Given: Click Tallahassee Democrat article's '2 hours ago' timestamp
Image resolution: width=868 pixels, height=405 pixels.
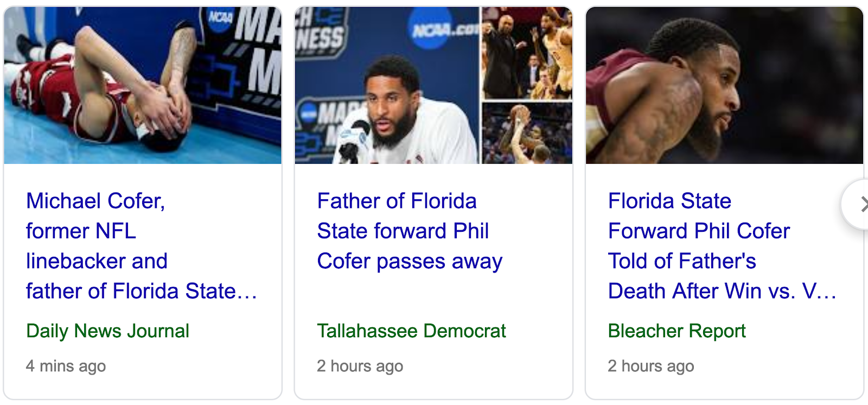Looking at the screenshot, I should coord(360,365).
